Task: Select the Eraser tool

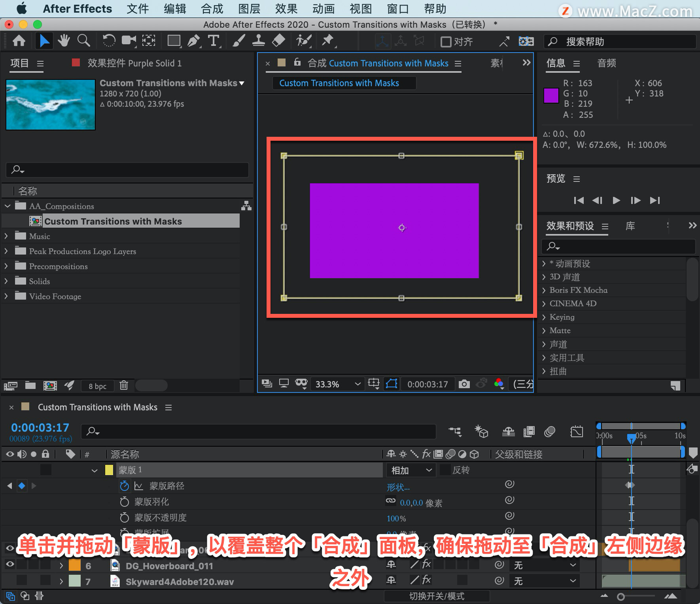Action: point(279,41)
